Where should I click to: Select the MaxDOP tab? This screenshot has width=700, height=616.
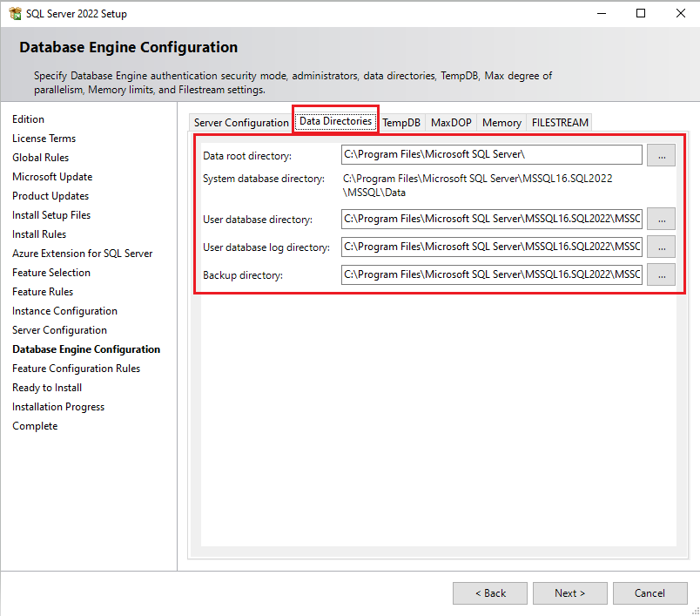pyautogui.click(x=451, y=123)
